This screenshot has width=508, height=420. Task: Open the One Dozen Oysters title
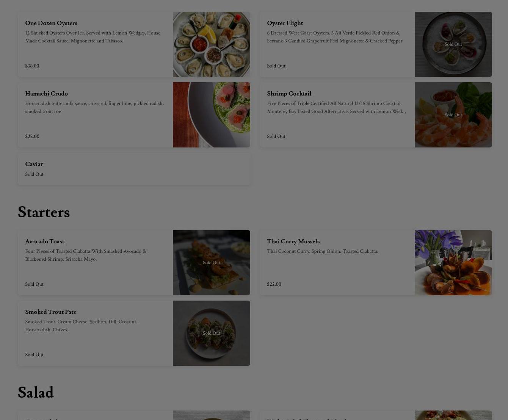point(51,23)
